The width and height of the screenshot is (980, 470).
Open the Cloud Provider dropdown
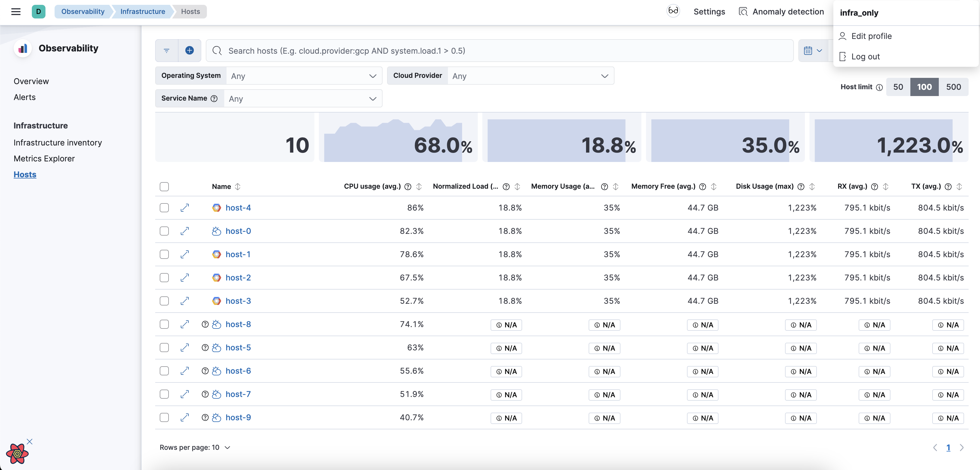coord(530,76)
